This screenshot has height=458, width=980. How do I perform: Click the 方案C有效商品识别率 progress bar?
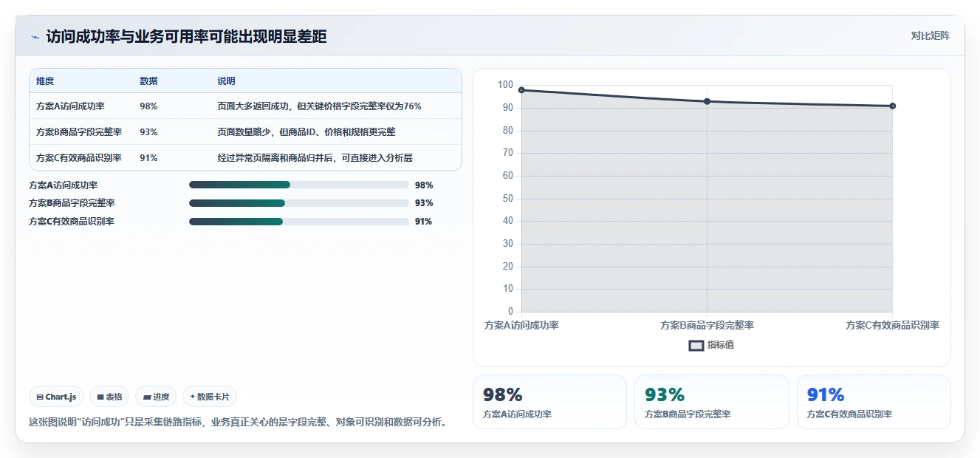tap(299, 222)
